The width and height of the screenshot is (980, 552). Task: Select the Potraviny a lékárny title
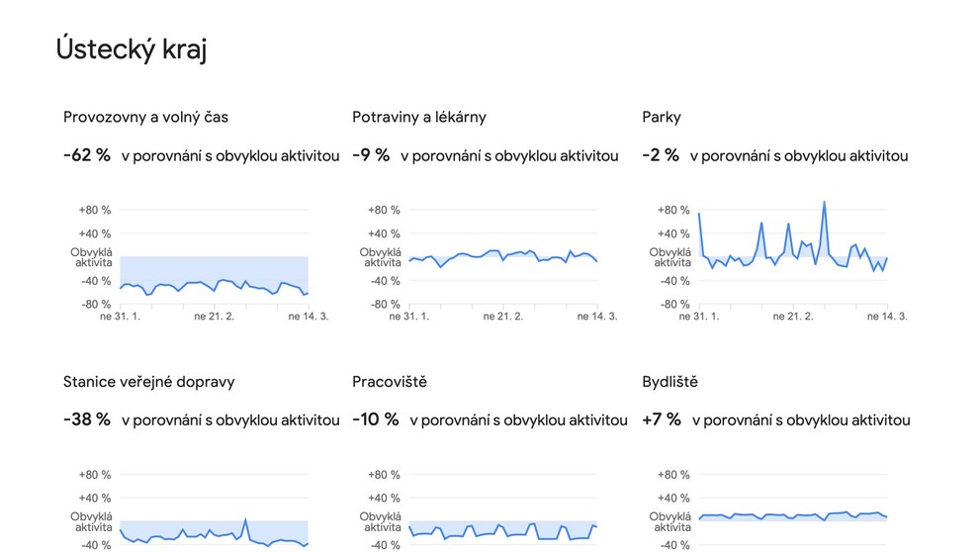click(x=418, y=117)
